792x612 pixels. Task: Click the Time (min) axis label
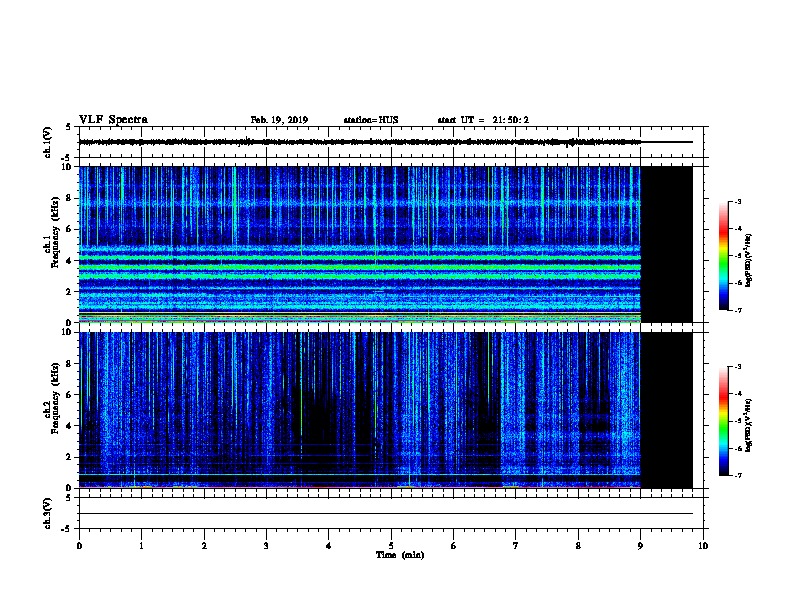coord(400,555)
